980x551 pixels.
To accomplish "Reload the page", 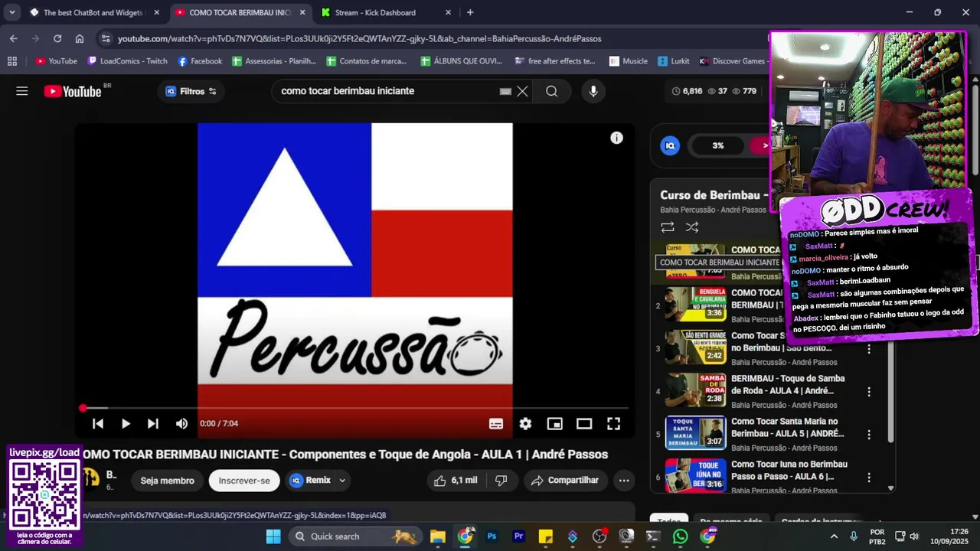I will pyautogui.click(x=57, y=38).
